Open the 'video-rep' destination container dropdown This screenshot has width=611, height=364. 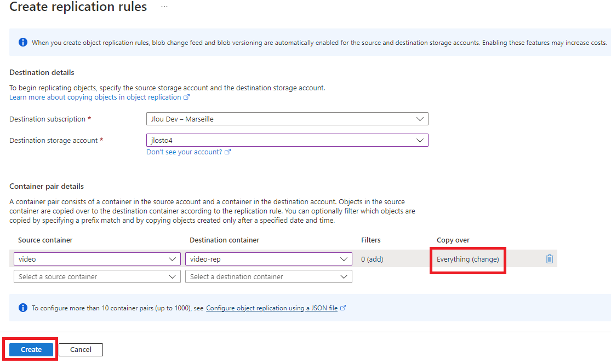(x=269, y=259)
